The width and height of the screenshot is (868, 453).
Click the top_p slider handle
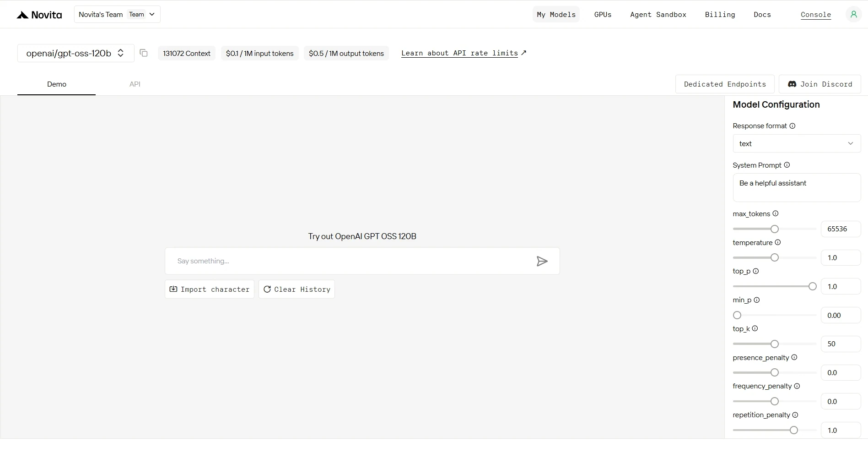[x=813, y=286]
